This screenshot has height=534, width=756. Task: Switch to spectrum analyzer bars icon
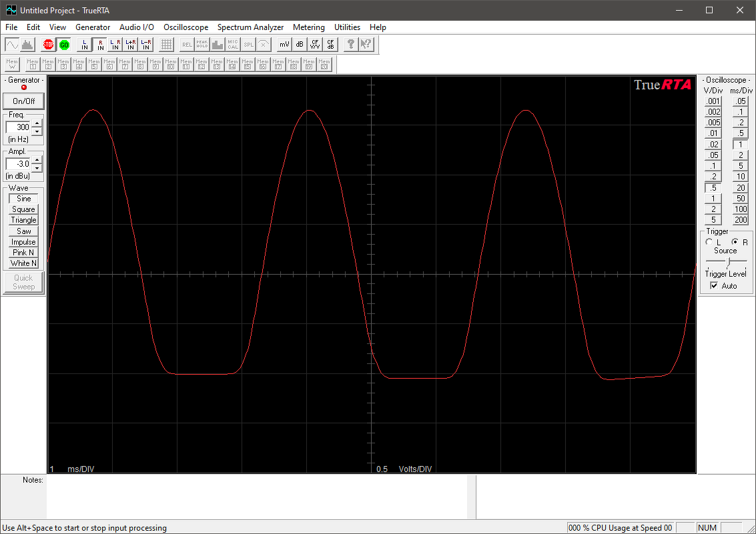(28, 45)
